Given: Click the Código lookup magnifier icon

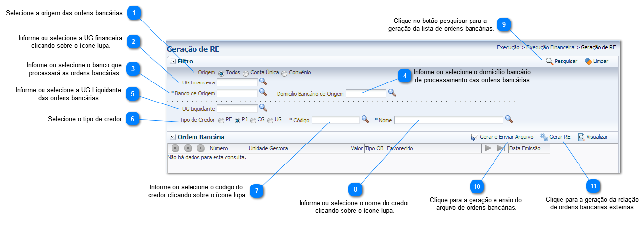Looking at the screenshot, I should coord(365,119).
